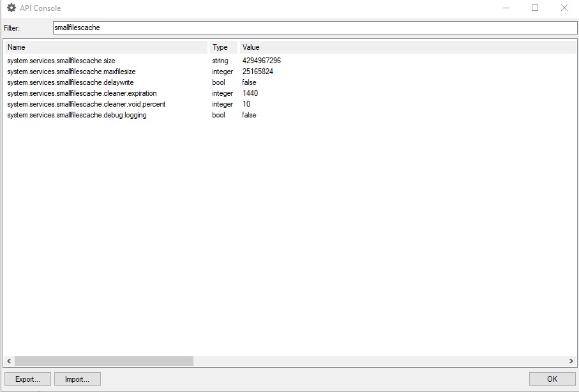Image resolution: width=579 pixels, height=392 pixels.
Task: Sort by the Value column header
Action: 408,47
